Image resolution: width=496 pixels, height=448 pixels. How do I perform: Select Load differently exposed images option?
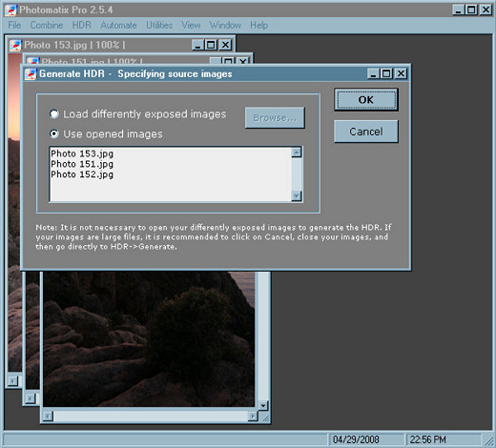[x=54, y=114]
